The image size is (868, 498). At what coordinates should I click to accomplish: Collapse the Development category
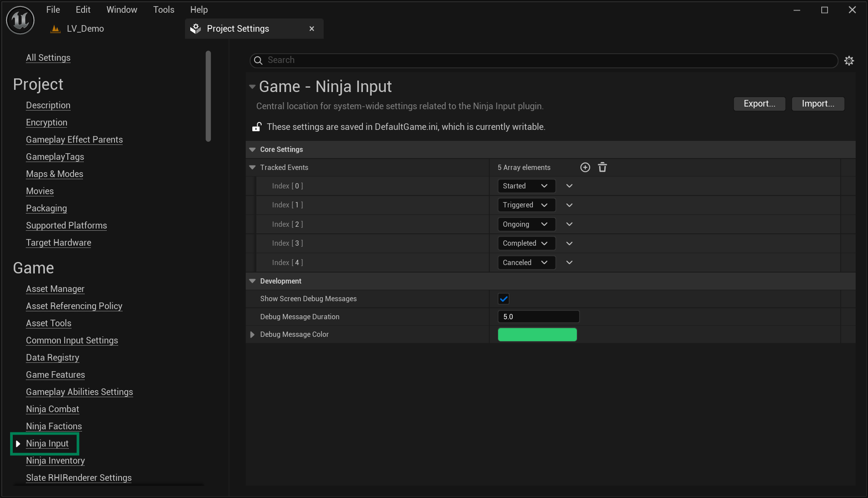click(x=252, y=281)
